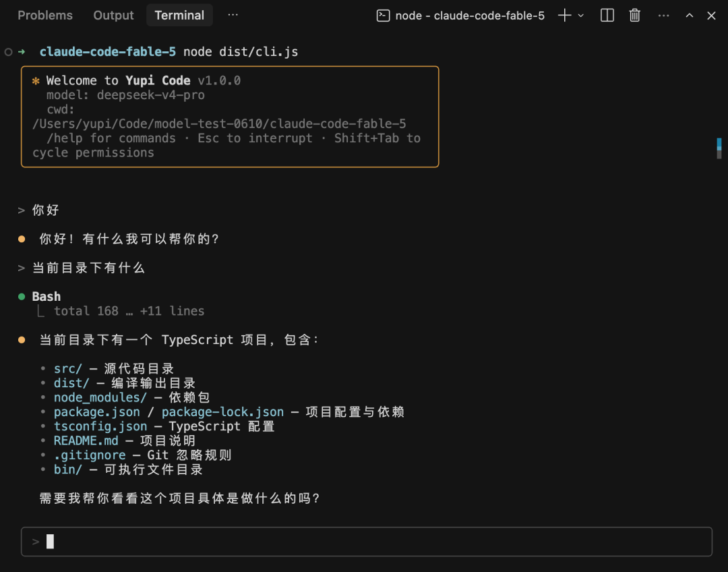Focus the prompt input box at the bottom
The image size is (728, 572).
click(367, 542)
